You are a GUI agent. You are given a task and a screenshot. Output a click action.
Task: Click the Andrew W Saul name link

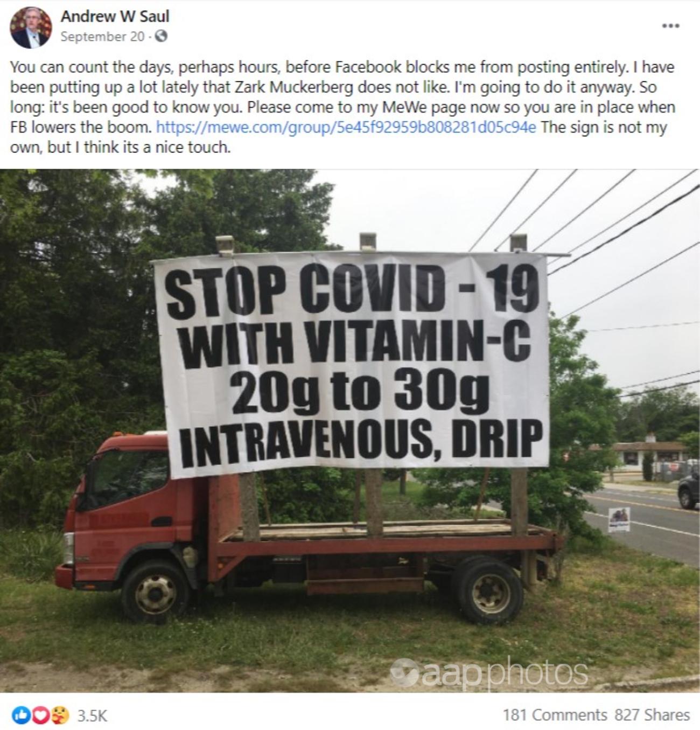[x=115, y=16]
